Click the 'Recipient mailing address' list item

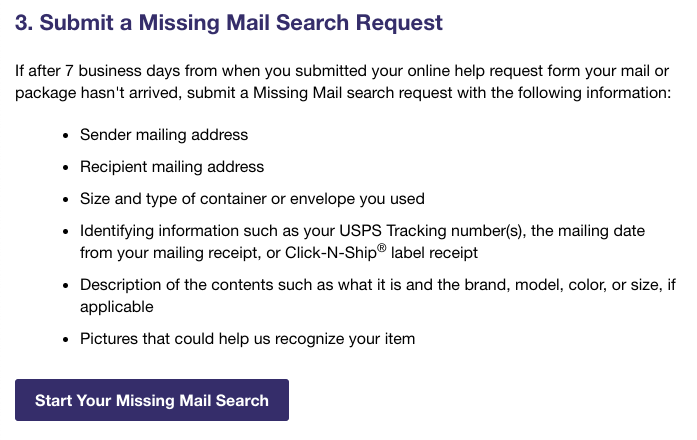point(172,167)
